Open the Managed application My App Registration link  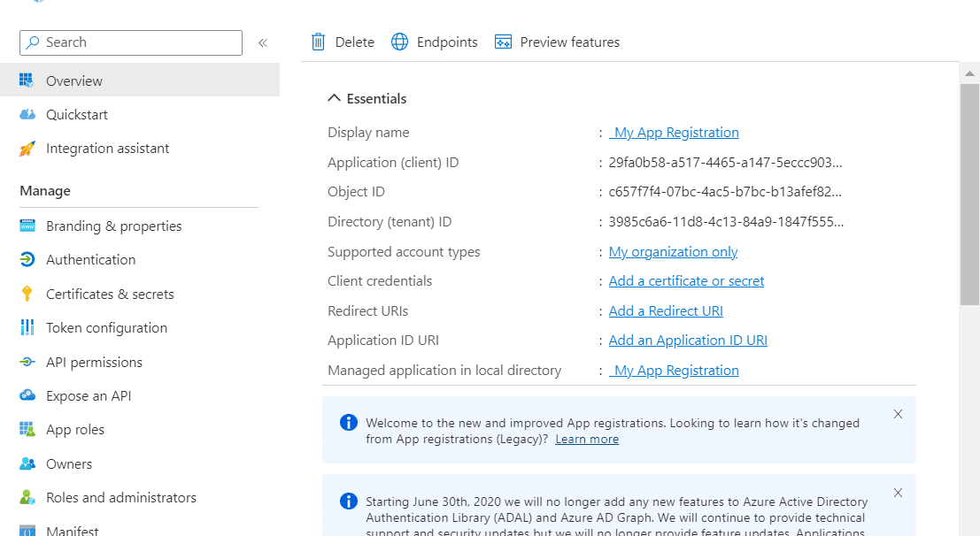[x=674, y=371]
